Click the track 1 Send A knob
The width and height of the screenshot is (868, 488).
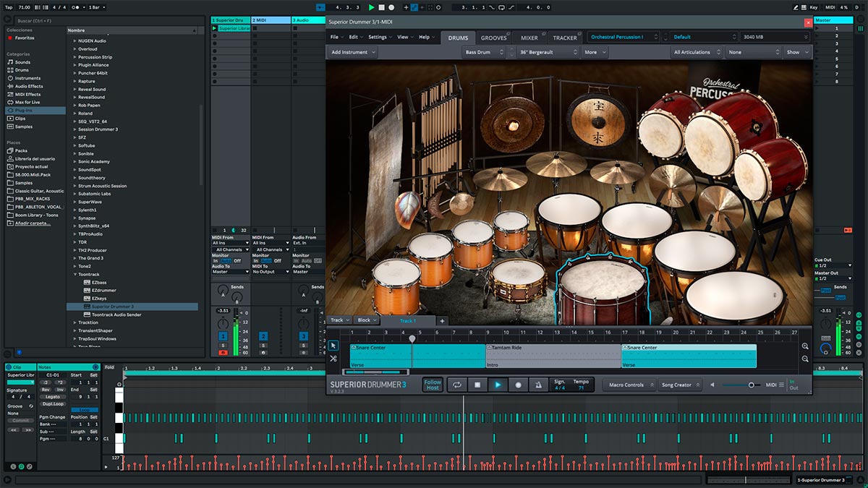(223, 290)
